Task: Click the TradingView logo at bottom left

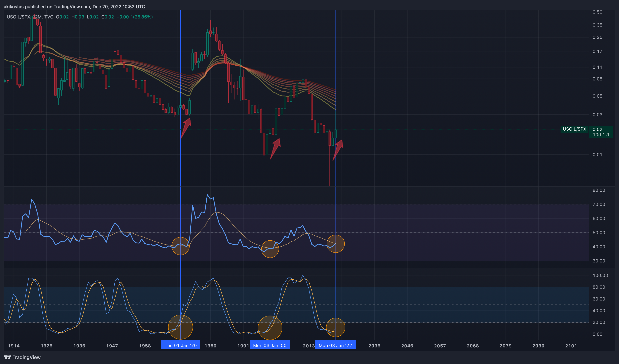Action: click(x=22, y=357)
